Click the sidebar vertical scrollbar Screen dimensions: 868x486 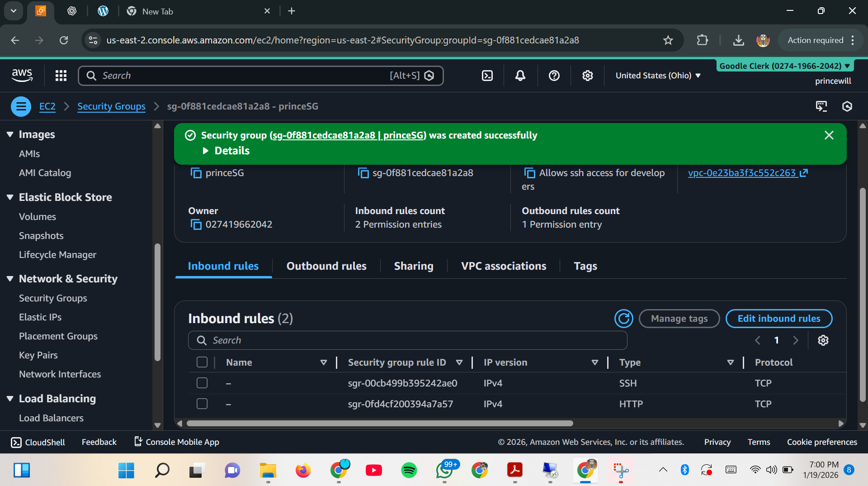point(157,302)
